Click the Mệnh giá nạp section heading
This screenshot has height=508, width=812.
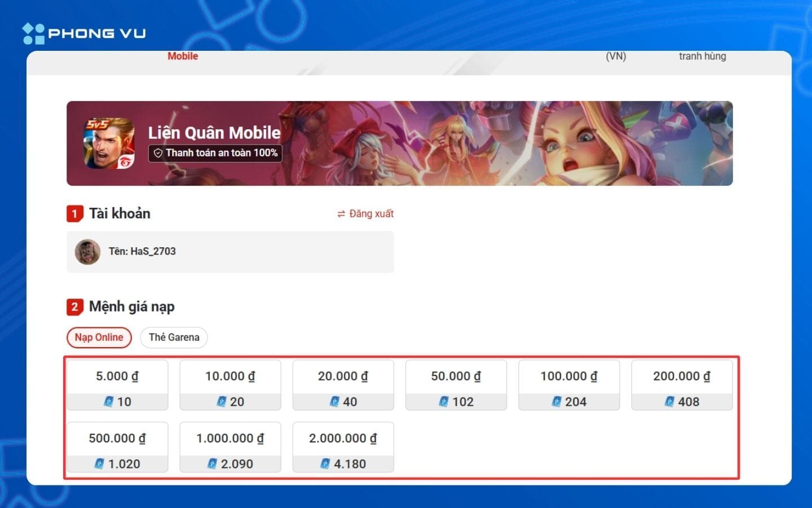click(x=132, y=306)
